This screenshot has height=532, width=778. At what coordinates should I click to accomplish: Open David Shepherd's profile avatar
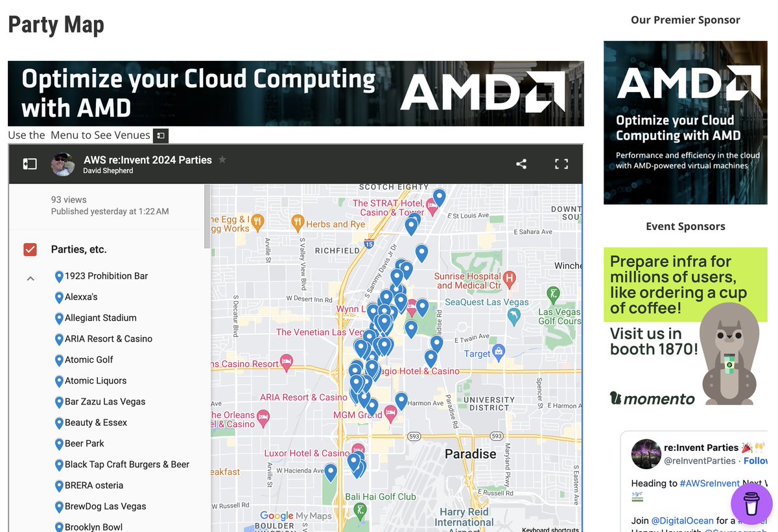pyautogui.click(x=63, y=165)
